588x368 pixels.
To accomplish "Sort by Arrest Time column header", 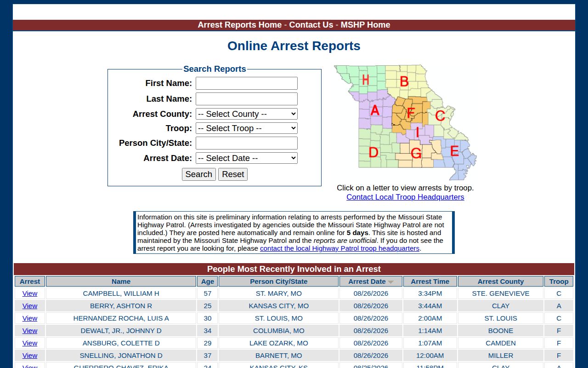I will 430,282.
